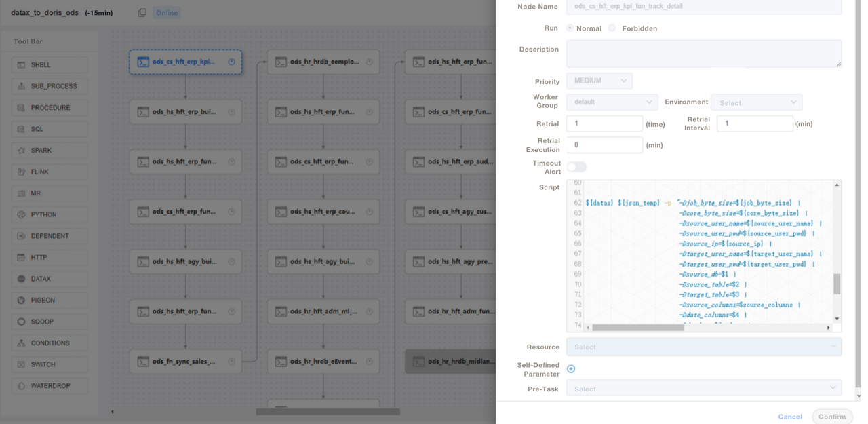Click the copy icon beside workflow name
Viewport: 868px width, 424px height.
click(x=142, y=13)
